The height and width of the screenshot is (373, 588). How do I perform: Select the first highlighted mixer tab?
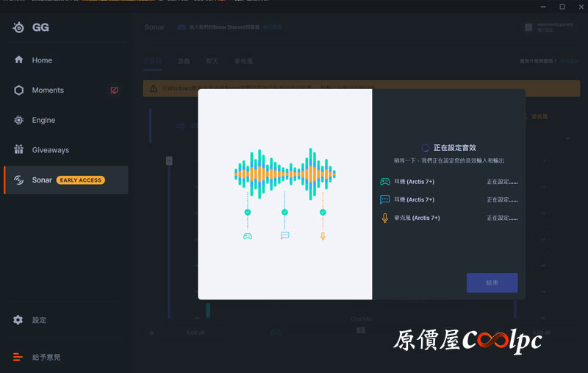point(152,61)
